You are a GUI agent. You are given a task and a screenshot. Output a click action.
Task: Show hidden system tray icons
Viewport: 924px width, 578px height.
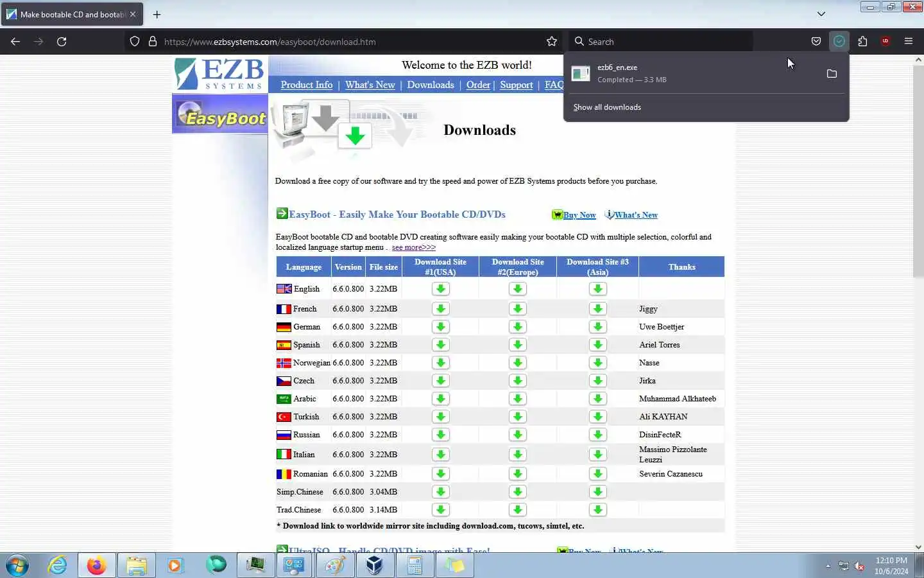(828, 566)
